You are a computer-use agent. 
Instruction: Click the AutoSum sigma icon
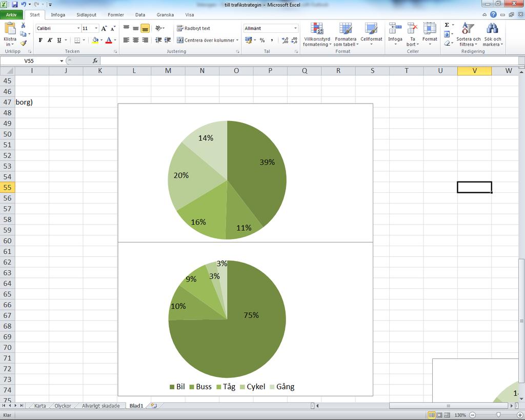pos(447,25)
